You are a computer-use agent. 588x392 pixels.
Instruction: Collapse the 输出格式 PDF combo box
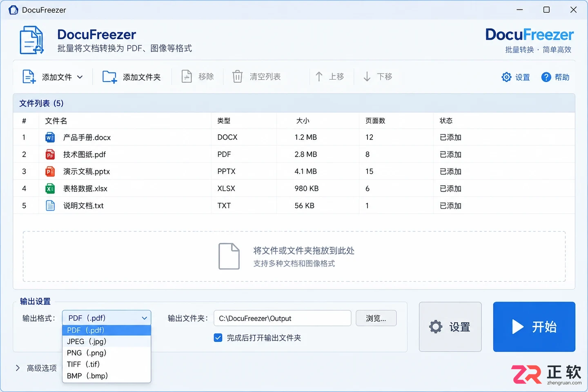coord(107,318)
